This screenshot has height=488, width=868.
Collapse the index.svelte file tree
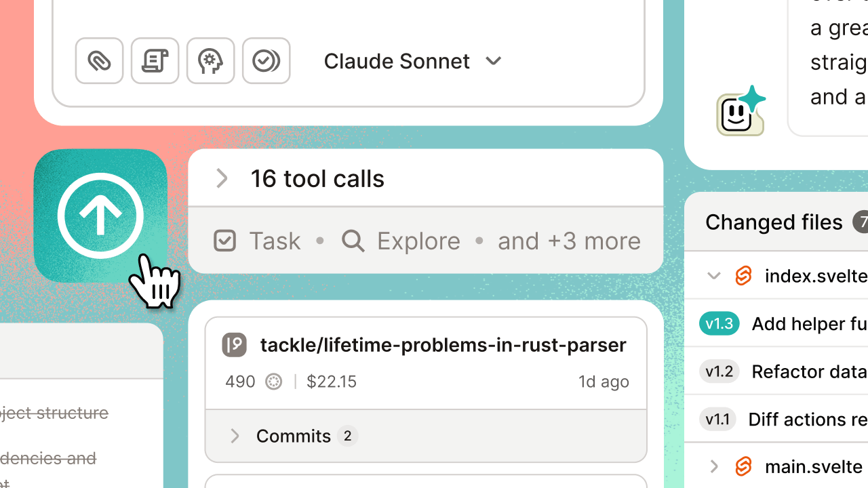point(713,276)
